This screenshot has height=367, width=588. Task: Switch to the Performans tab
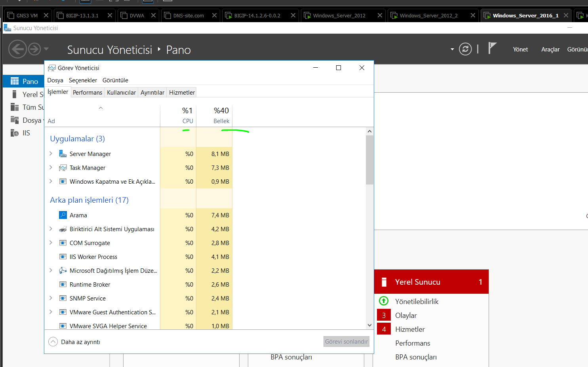click(88, 93)
